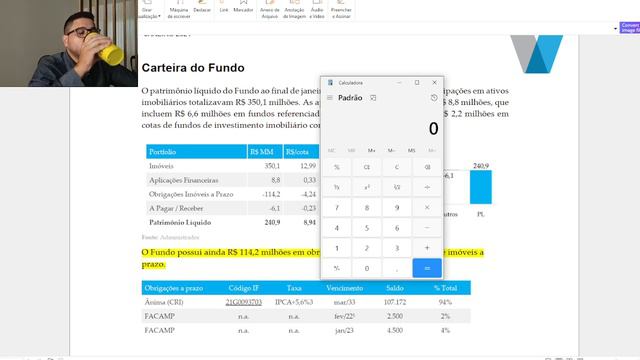Click the M+ memory add button

tap(371, 151)
